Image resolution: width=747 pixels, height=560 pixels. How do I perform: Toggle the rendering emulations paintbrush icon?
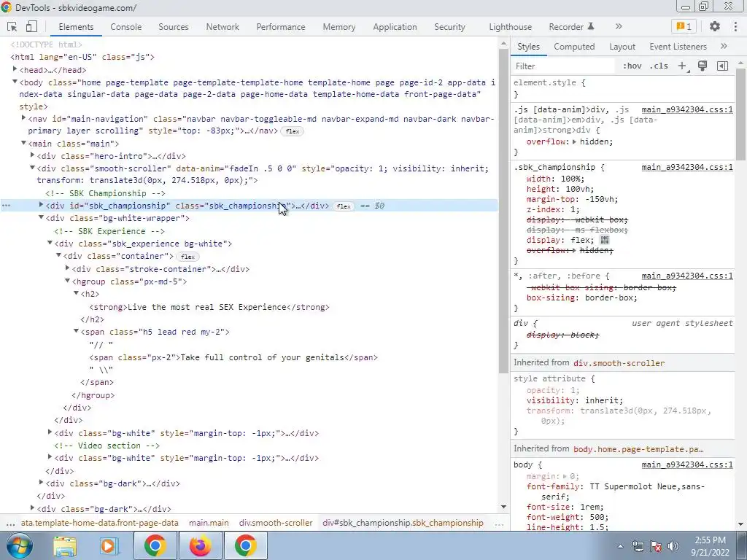(703, 66)
